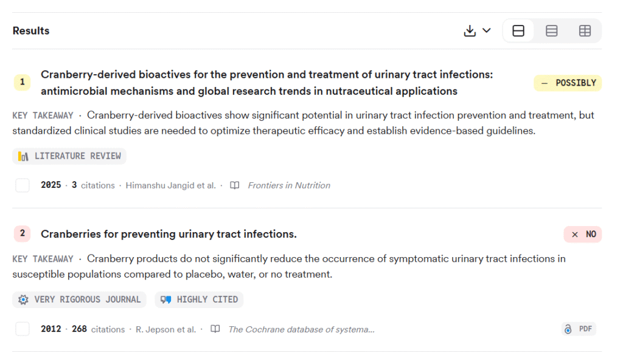
Task: Click the Cochrane database journal book icon
Action: [215, 329]
